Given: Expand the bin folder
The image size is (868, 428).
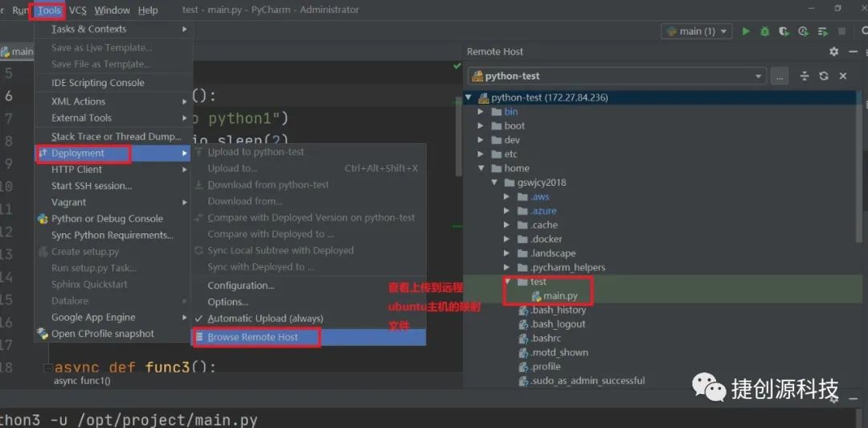Looking at the screenshot, I should 481,112.
